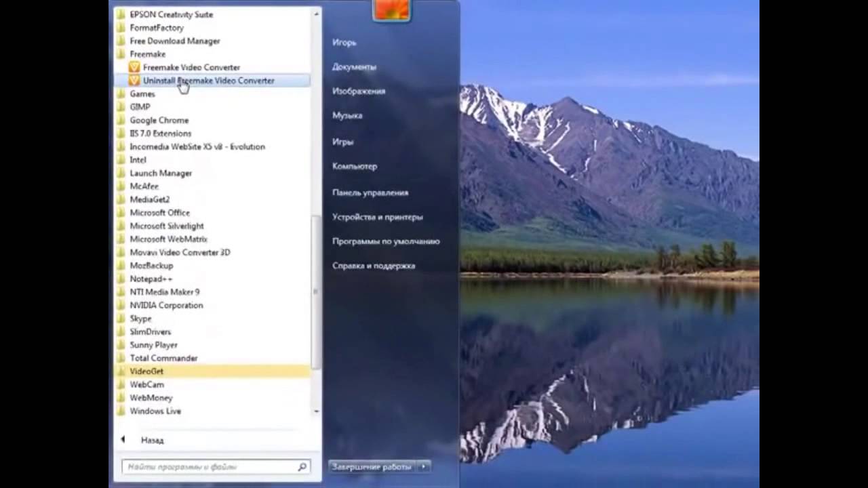Screen dimensions: 868x488
Task: Click Назад to go back
Action: pyautogui.click(x=152, y=441)
